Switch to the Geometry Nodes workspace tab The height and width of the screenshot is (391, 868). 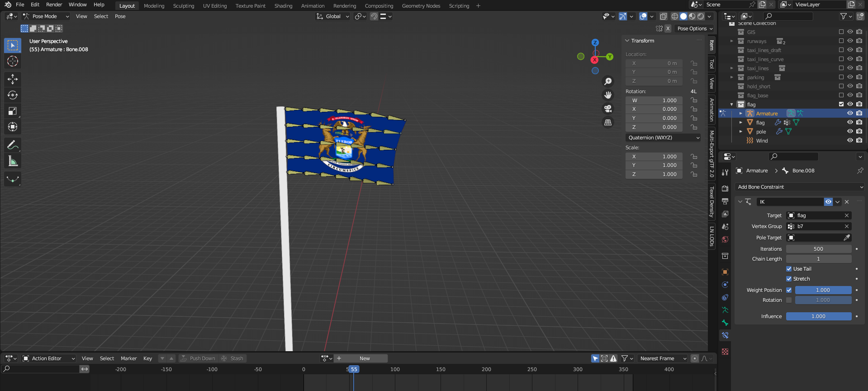pyautogui.click(x=421, y=6)
